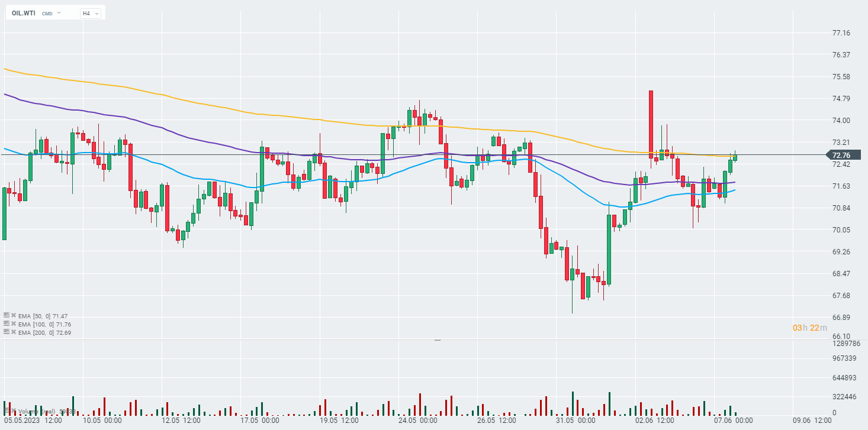Remove the Volume (real) indicator

pos(13,410)
